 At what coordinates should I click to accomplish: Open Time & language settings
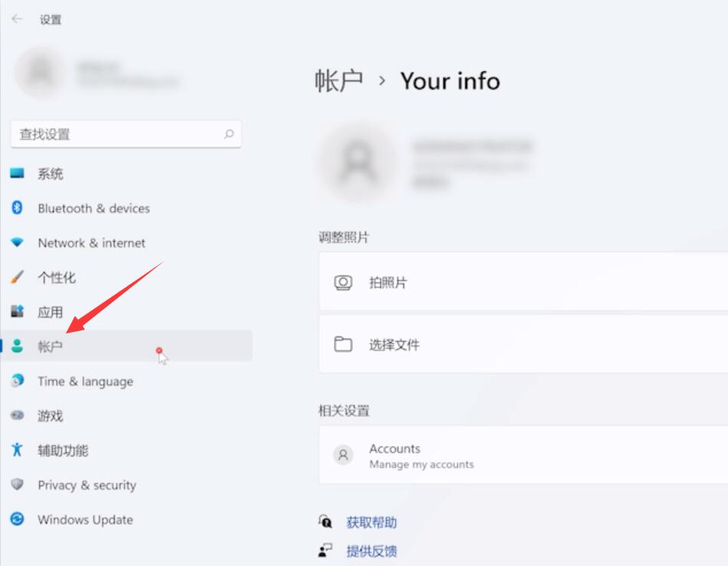click(126, 380)
